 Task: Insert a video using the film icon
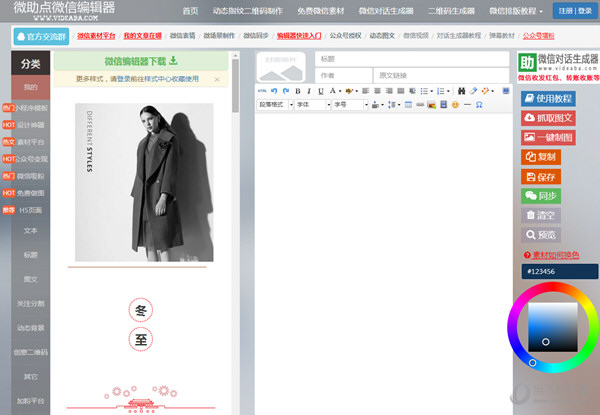[443, 104]
